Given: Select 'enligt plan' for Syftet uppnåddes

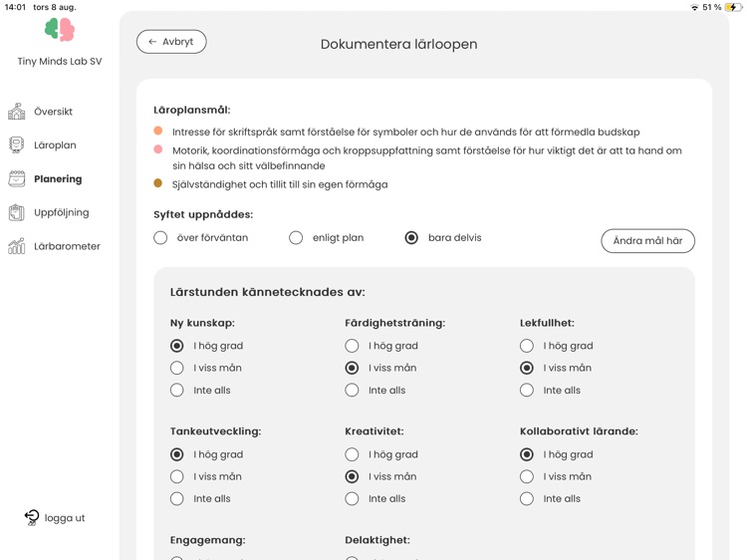Looking at the screenshot, I should (x=296, y=237).
